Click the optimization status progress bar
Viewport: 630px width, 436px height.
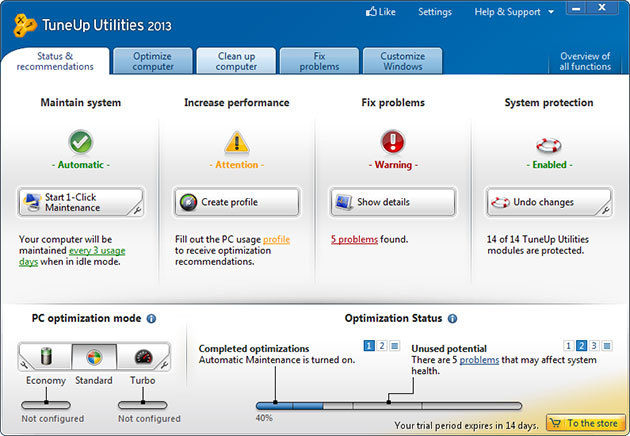(x=389, y=406)
